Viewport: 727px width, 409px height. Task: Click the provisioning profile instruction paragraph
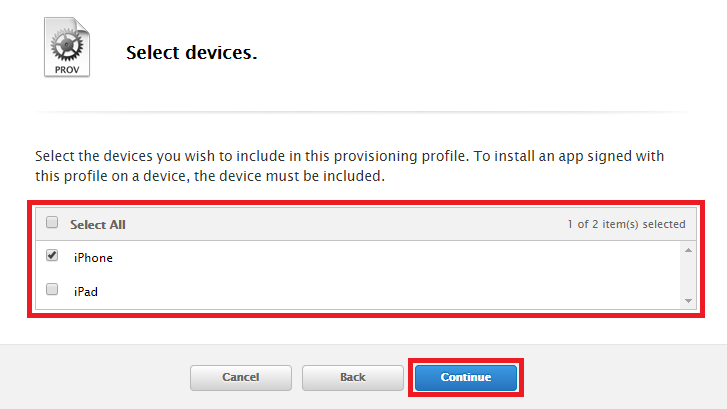[x=350, y=166]
